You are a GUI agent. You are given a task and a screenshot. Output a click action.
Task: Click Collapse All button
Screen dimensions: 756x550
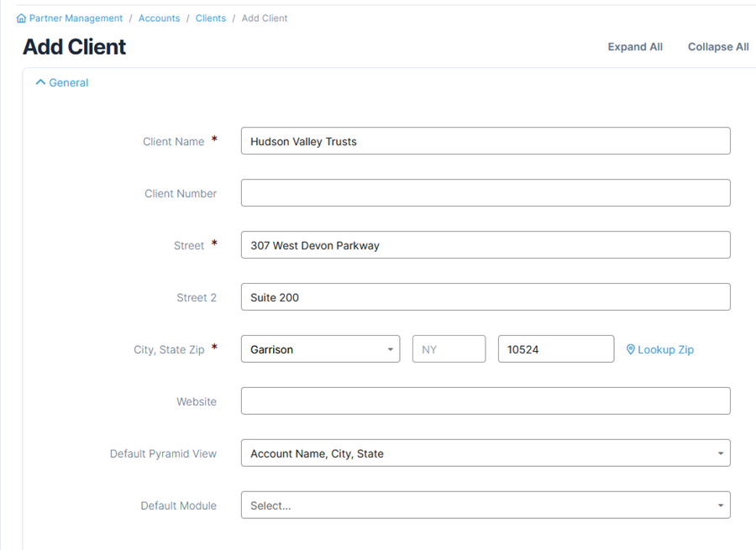coord(718,47)
